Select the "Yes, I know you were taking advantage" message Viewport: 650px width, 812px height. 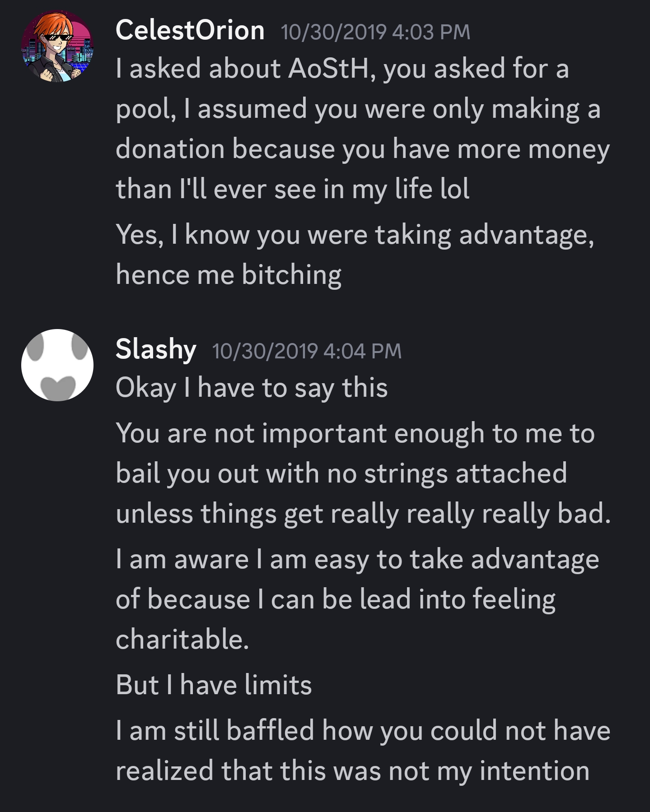point(355,235)
